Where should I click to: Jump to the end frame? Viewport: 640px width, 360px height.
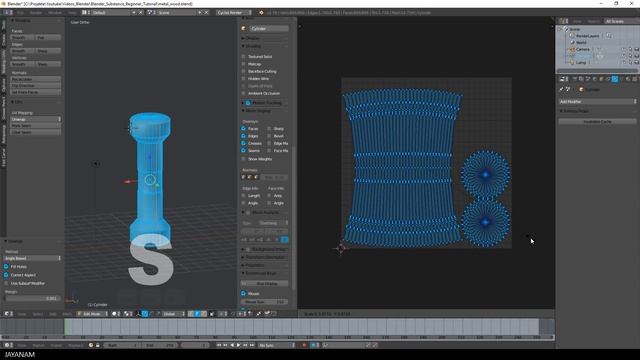252,345
